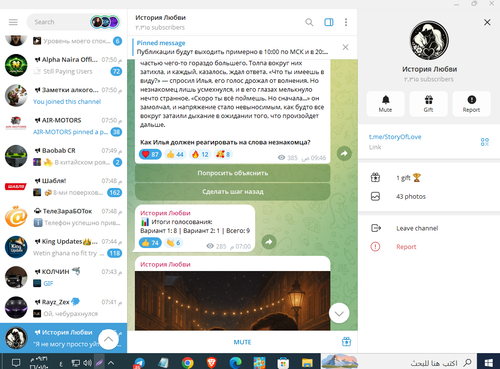Image resolution: width=500 pixels, height=369 pixels.
Task: Search within this channel using magnifier icon
Action: pos(309,22)
